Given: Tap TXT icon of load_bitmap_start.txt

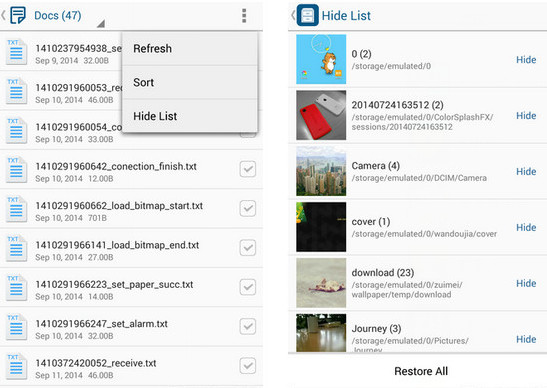Looking at the screenshot, I should [16, 209].
